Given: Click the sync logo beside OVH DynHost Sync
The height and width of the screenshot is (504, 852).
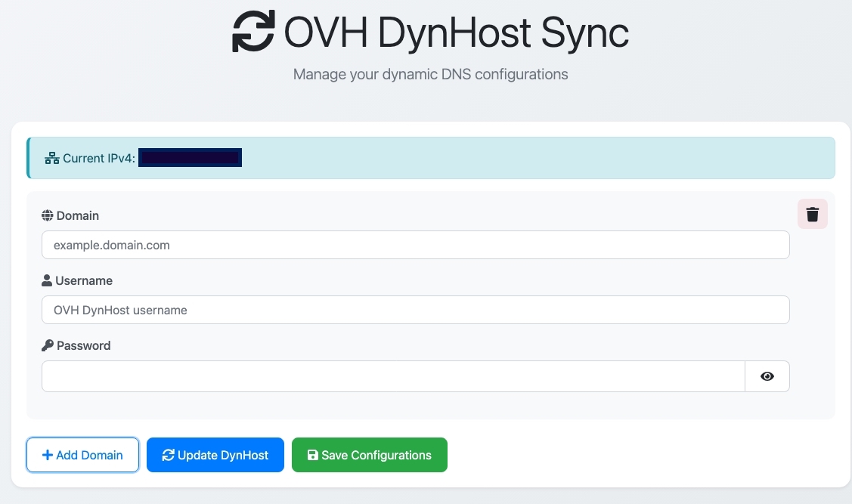Looking at the screenshot, I should [x=253, y=32].
